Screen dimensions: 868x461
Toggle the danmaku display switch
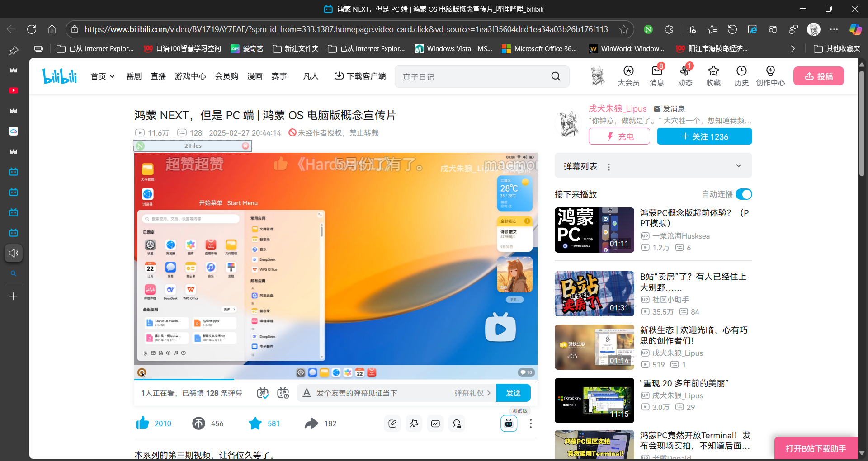click(x=263, y=393)
